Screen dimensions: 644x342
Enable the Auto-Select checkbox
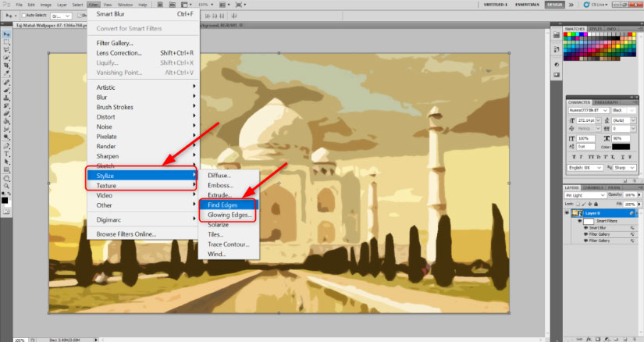23,15
